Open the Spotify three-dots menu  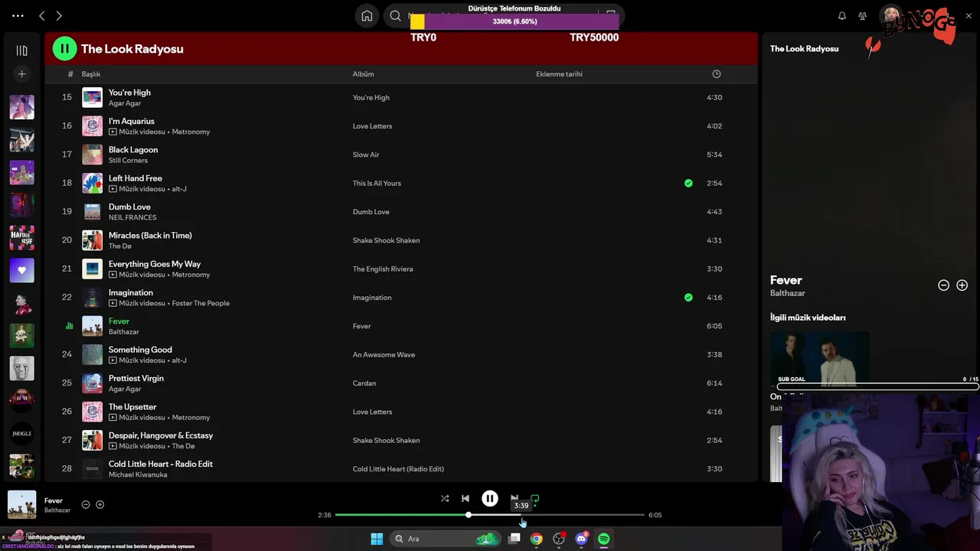coord(18,15)
